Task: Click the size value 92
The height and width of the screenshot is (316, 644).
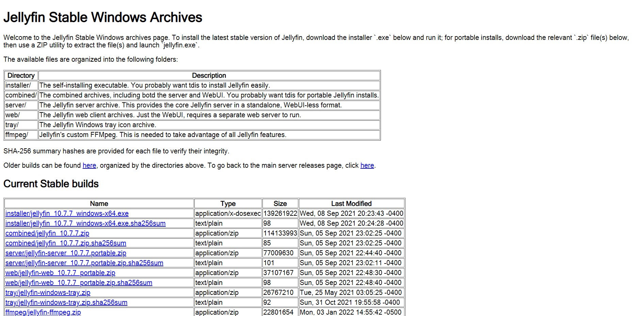Action: [x=280, y=302]
